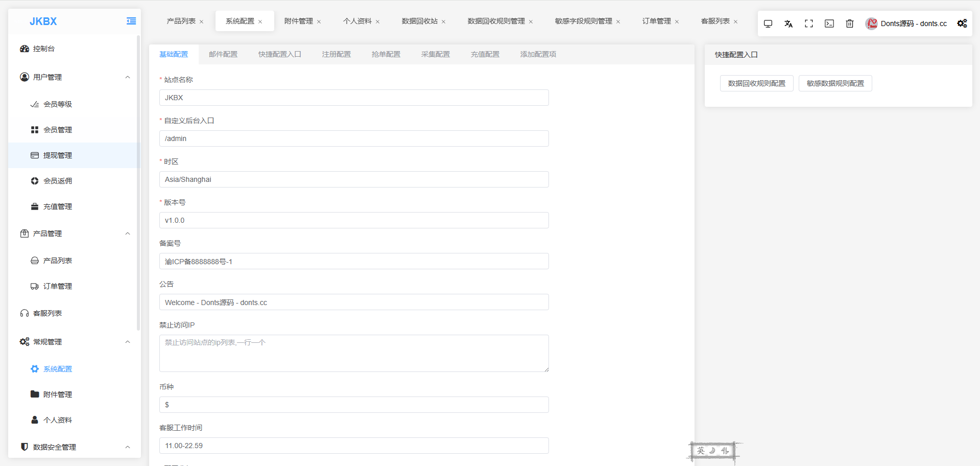The width and height of the screenshot is (980, 466).
Task: Click the monitor home icon in header
Action: (768, 24)
